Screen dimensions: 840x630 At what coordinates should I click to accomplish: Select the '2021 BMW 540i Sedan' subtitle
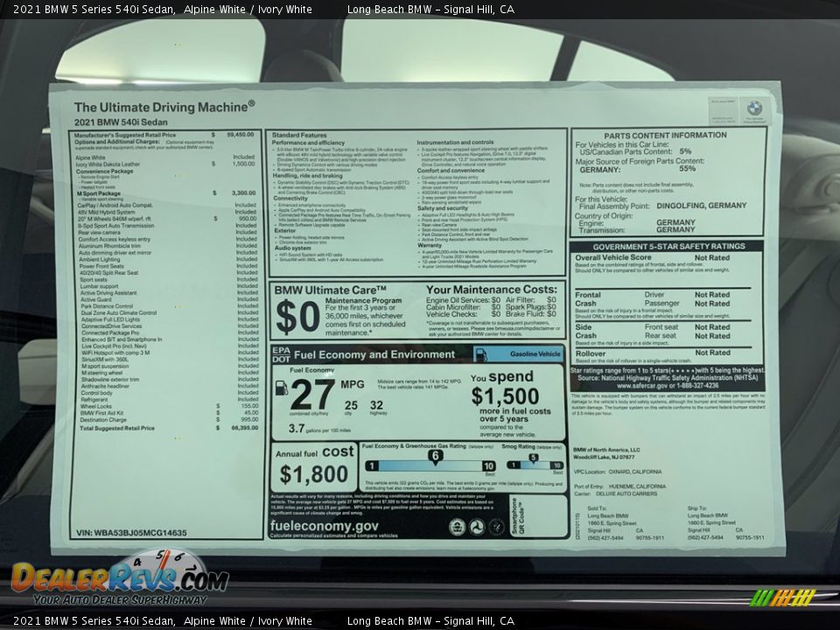tap(121, 122)
